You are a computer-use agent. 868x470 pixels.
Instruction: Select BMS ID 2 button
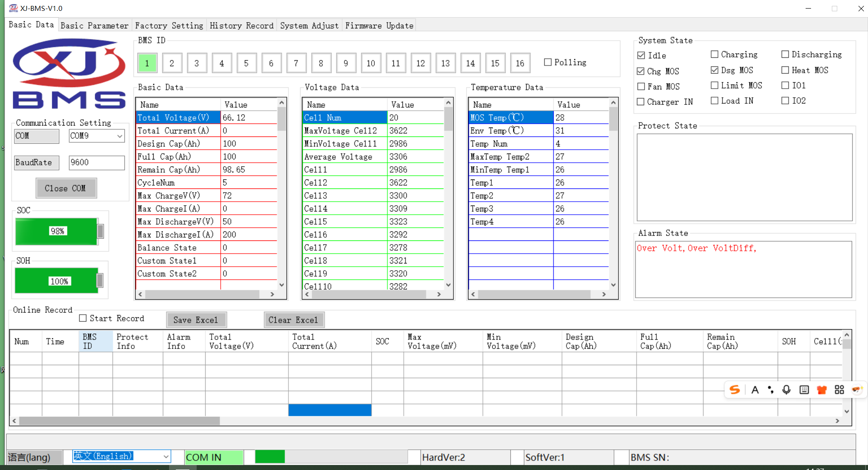coord(172,63)
